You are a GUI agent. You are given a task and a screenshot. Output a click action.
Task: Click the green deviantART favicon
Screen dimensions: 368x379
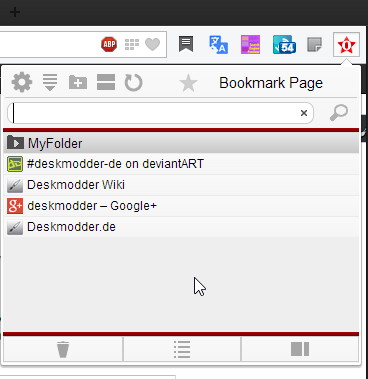point(15,164)
